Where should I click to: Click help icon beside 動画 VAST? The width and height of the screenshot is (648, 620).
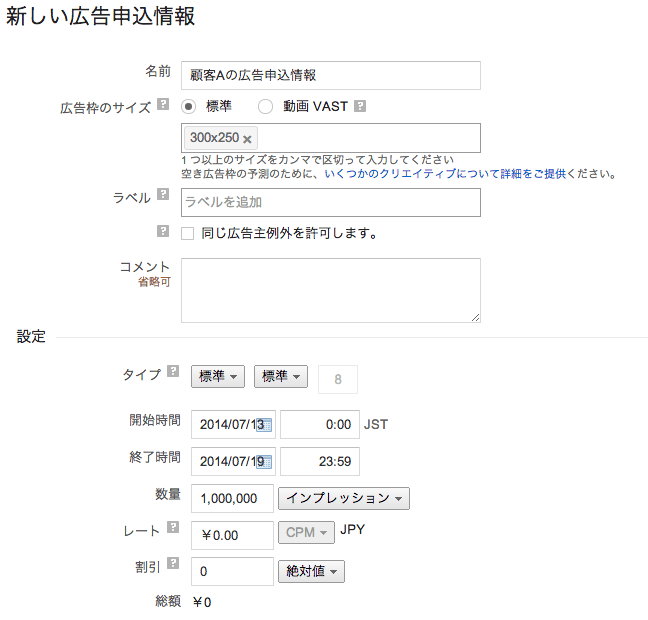(360, 106)
